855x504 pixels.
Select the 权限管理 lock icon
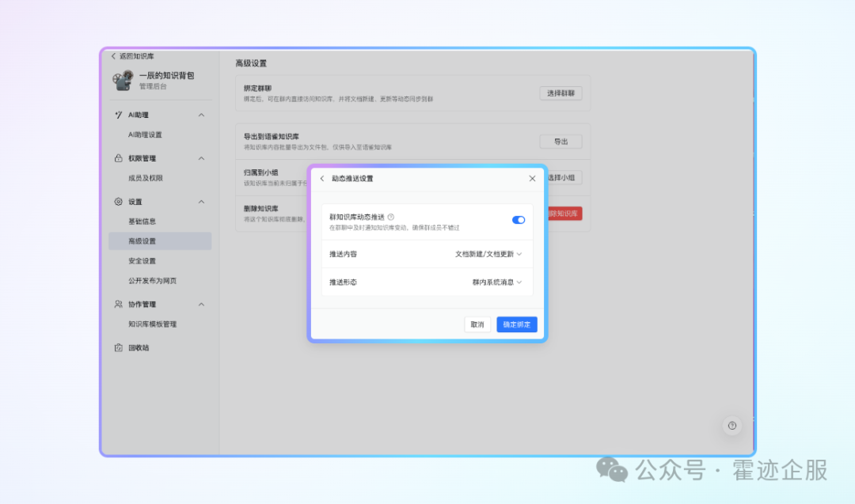pos(118,158)
